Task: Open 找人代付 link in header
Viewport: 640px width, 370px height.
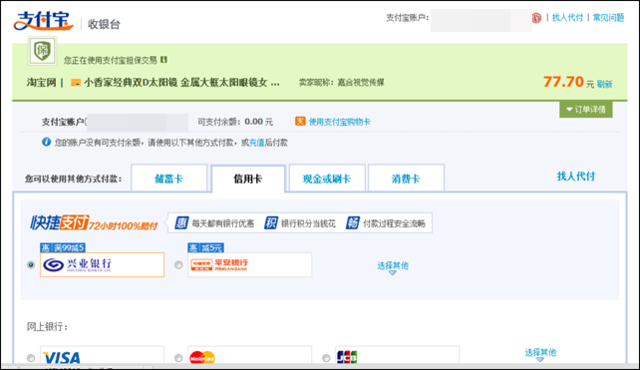Action: [x=567, y=18]
